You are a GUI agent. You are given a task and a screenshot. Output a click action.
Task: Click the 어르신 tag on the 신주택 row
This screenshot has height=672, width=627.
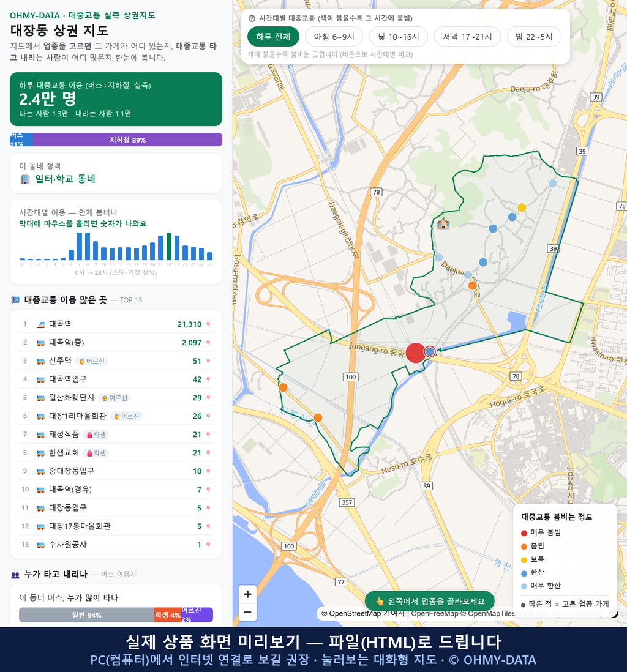91,361
